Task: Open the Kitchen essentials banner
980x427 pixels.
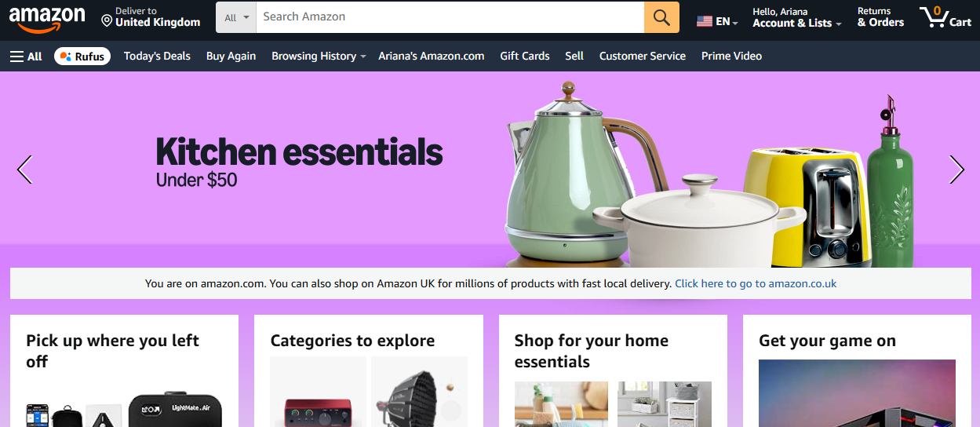Action: click(x=490, y=169)
